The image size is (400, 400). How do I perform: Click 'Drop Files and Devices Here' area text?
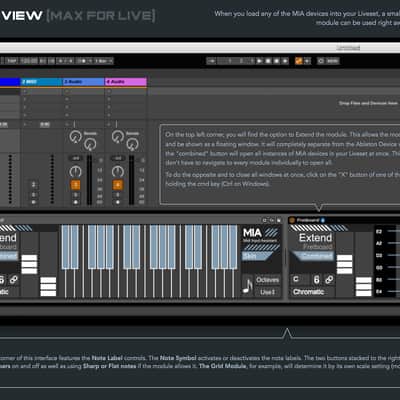coord(368,103)
